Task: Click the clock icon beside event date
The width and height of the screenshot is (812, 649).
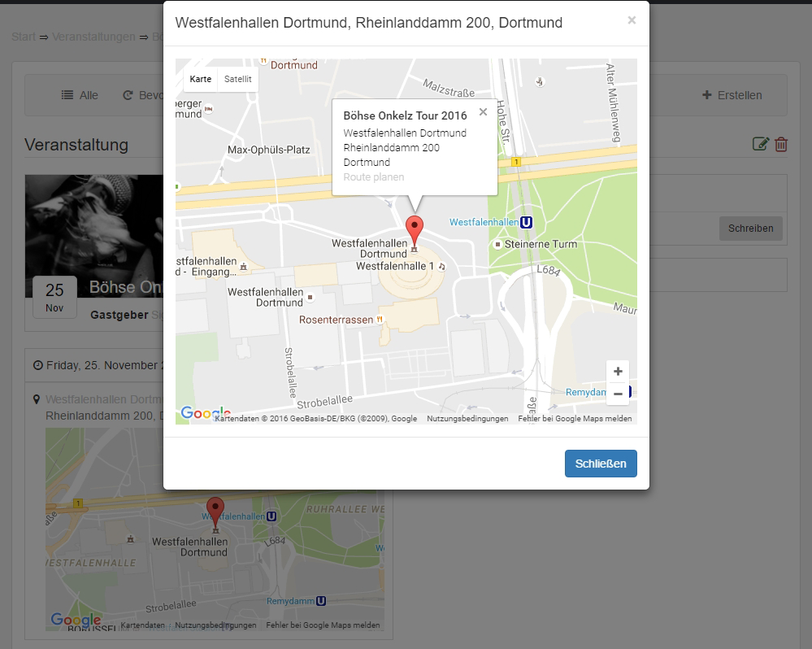Action: click(x=38, y=365)
